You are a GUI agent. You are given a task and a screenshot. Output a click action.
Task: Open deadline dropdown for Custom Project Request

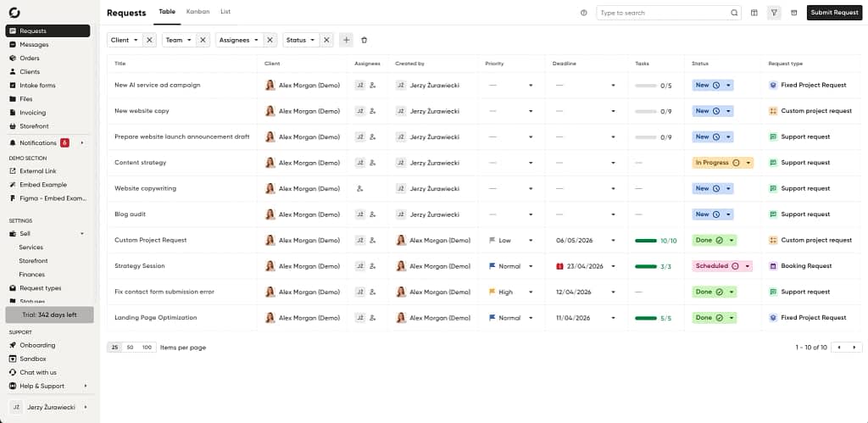point(614,240)
